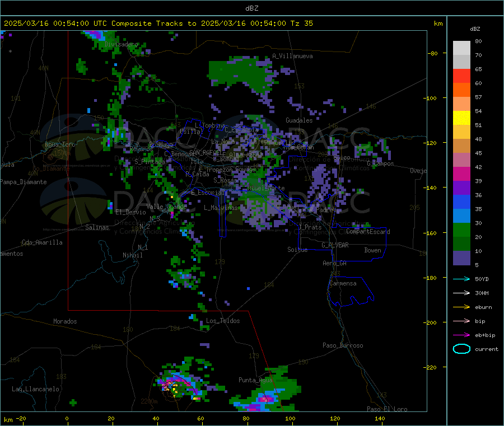
Task: Click the Valle_Grande map label
Action: 166,207
